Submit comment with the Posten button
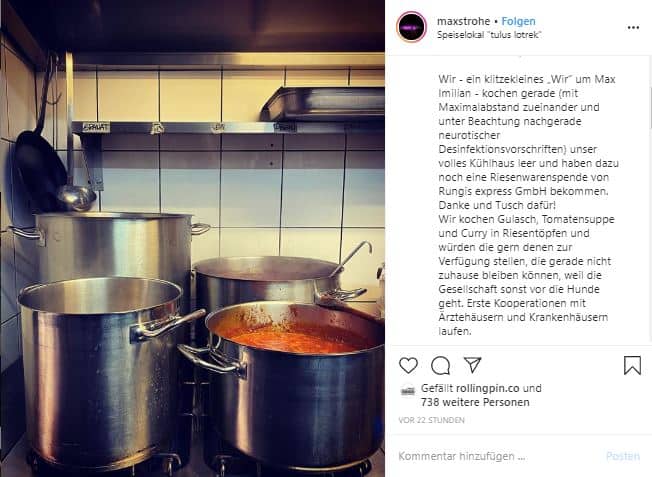 622,456
